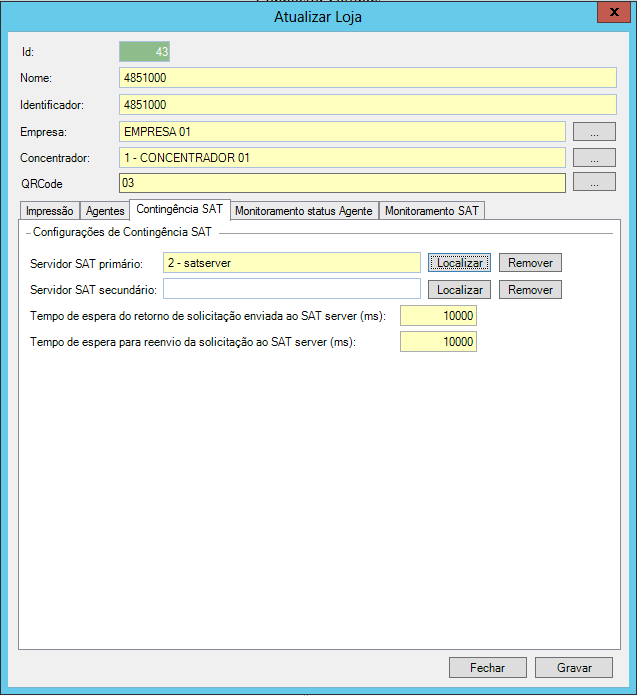The height and width of the screenshot is (696, 637).
Task: Click the reenvio da solicitação timeout field
Action: point(438,342)
